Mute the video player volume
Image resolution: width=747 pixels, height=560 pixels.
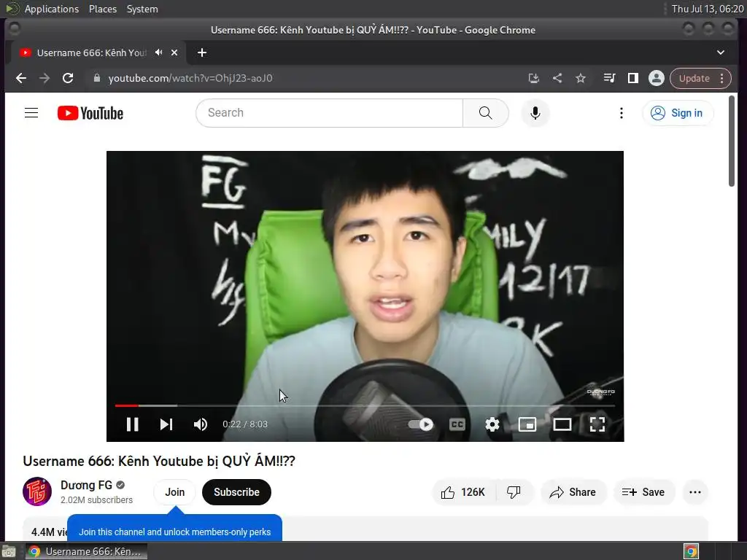click(201, 424)
